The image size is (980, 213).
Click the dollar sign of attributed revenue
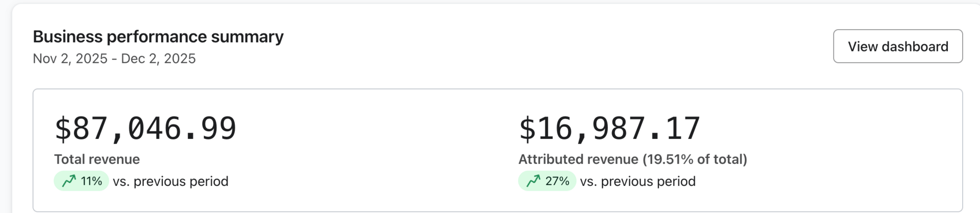coord(527,129)
